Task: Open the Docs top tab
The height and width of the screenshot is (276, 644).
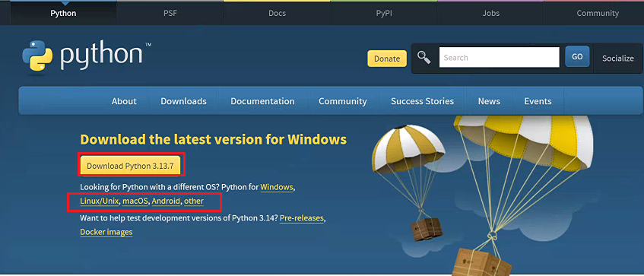Action: click(277, 13)
